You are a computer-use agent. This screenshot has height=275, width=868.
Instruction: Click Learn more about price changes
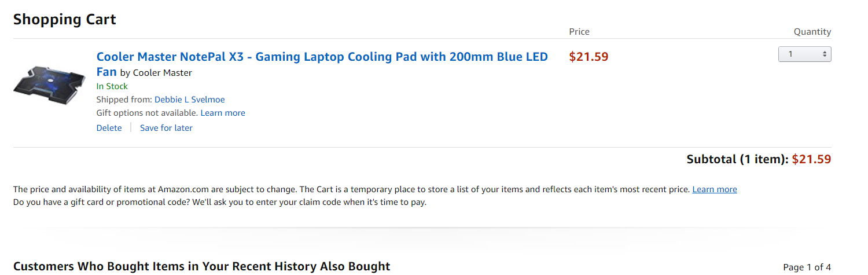pyautogui.click(x=714, y=189)
